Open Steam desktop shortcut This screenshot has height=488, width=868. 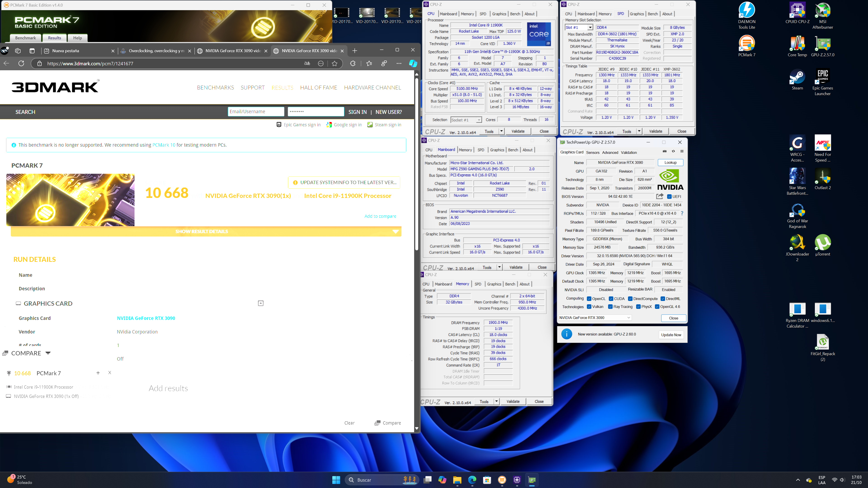click(x=797, y=80)
